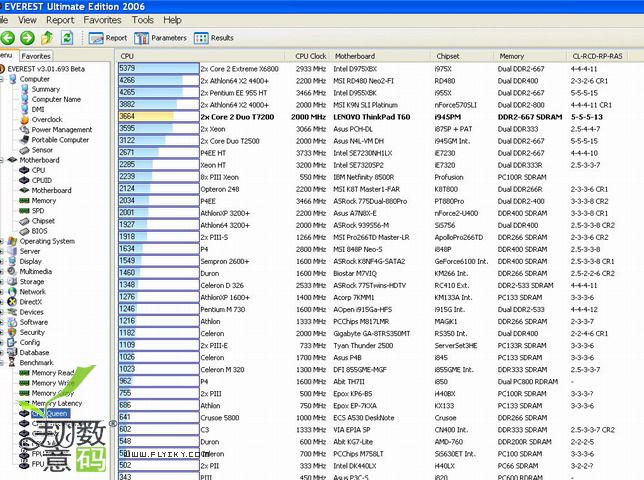
Task: Collapse the Benchmark tree branch
Action: [2, 363]
